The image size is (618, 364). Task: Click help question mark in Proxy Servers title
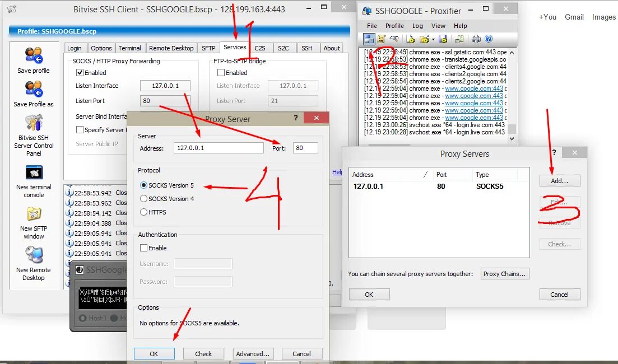(x=554, y=152)
